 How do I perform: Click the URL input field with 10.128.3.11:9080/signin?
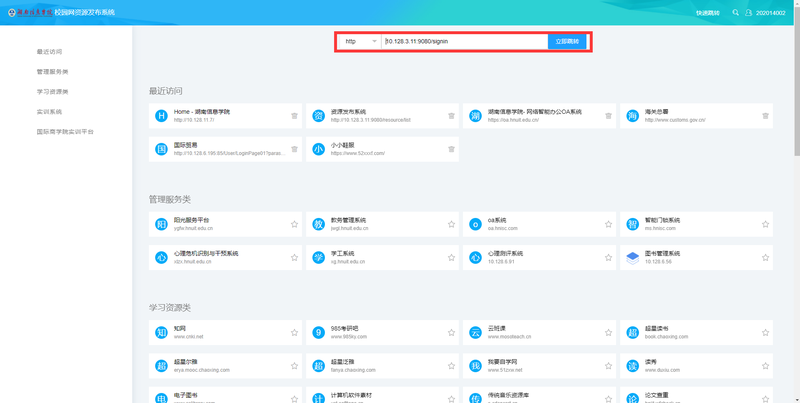465,41
